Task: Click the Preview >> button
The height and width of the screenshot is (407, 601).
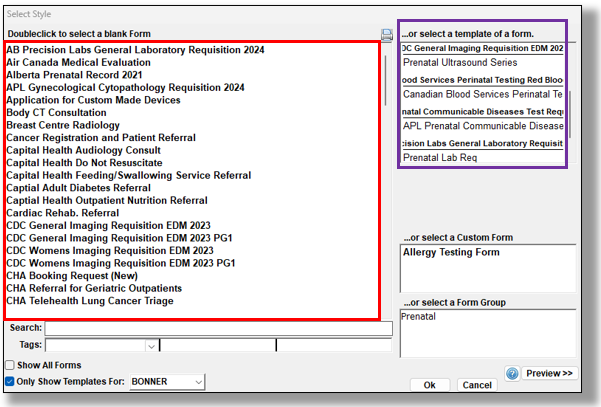Action: coord(549,373)
